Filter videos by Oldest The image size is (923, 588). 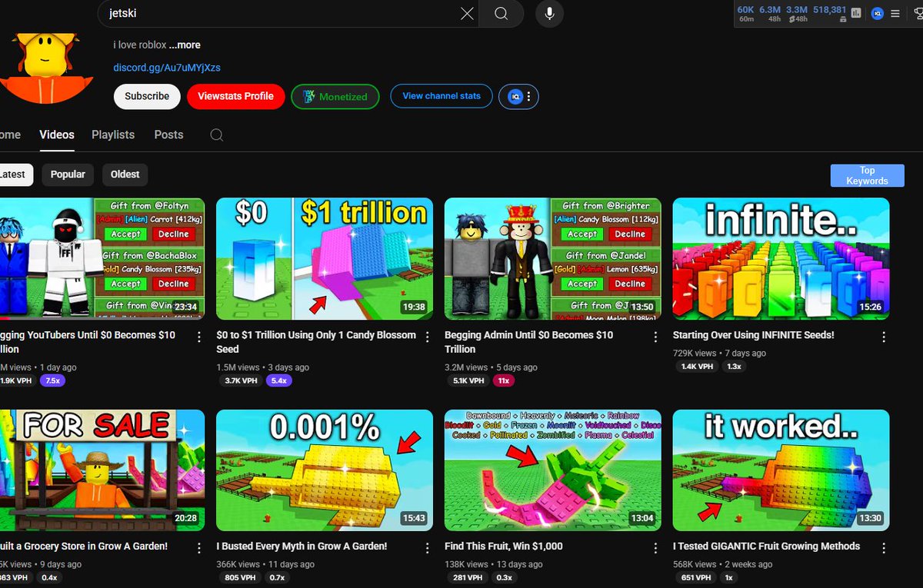coord(125,174)
